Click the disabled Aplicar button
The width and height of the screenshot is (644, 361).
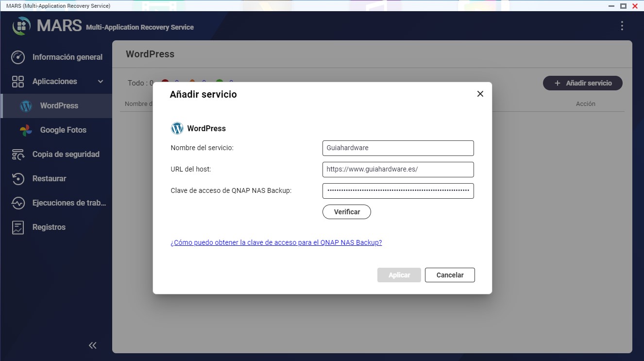pos(399,275)
